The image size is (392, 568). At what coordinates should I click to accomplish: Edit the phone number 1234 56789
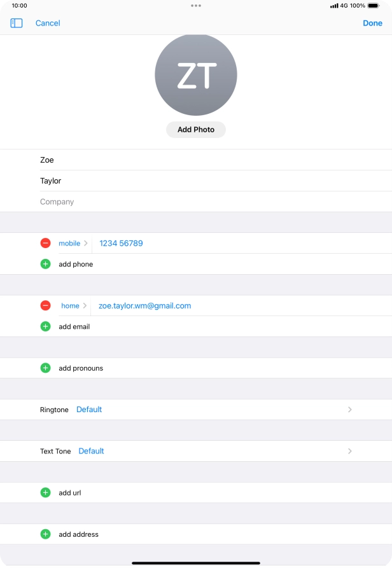(x=121, y=243)
